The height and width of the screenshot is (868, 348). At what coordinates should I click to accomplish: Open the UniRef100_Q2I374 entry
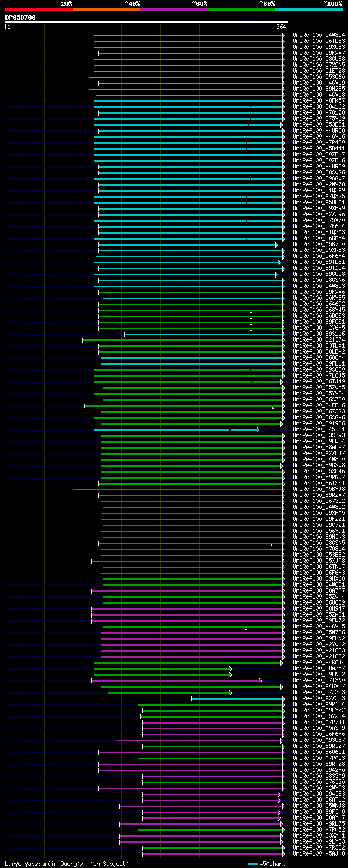tap(319, 339)
